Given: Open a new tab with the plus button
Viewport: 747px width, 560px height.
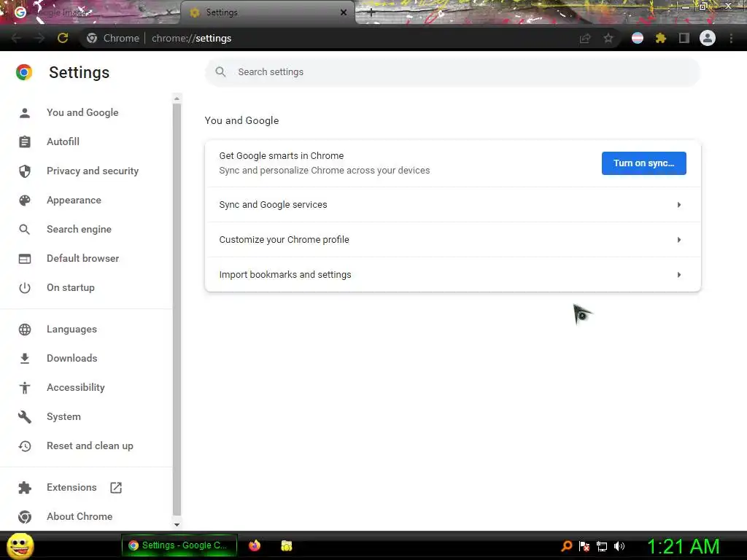Looking at the screenshot, I should click(371, 13).
